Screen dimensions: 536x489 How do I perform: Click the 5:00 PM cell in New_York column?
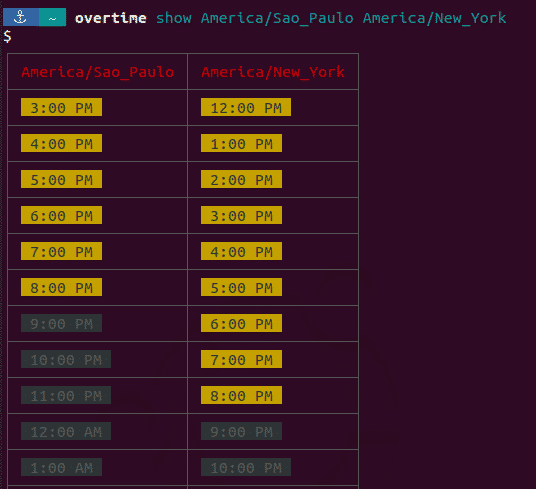coord(242,287)
